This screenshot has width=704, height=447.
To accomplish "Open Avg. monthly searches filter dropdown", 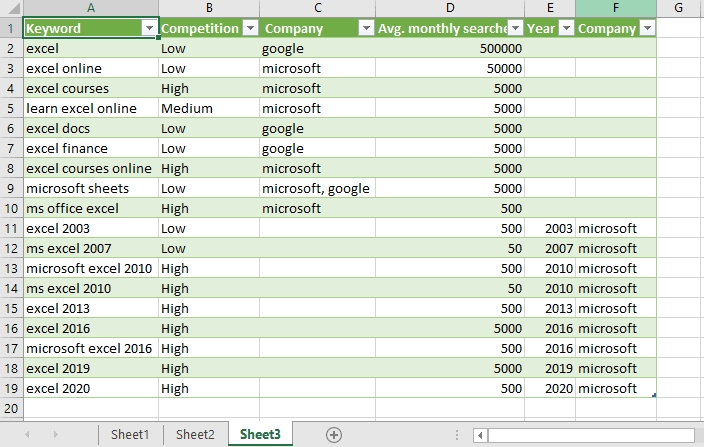I will point(516,28).
